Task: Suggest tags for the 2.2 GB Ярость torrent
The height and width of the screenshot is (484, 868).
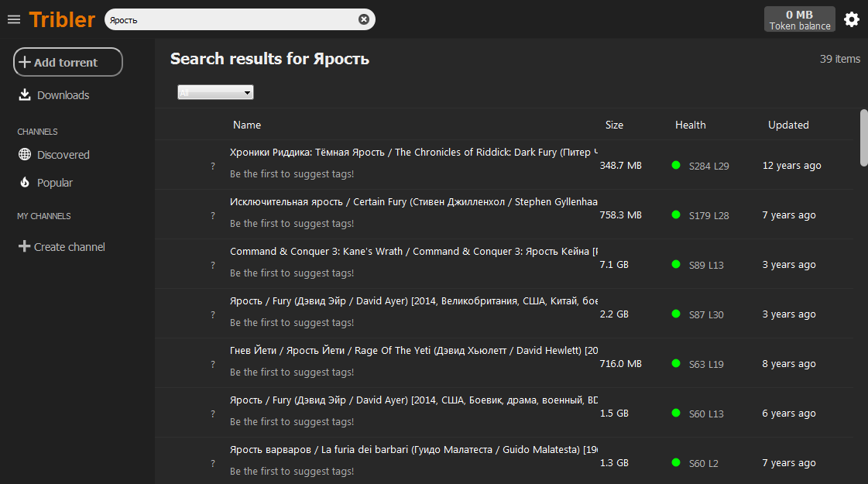Action: (292, 323)
